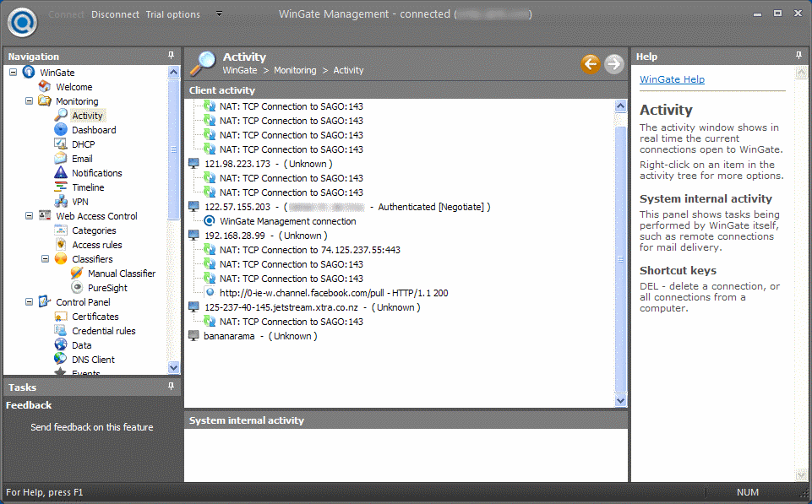Click the DHCP icon
This screenshot has height=504, width=812.
[x=61, y=144]
